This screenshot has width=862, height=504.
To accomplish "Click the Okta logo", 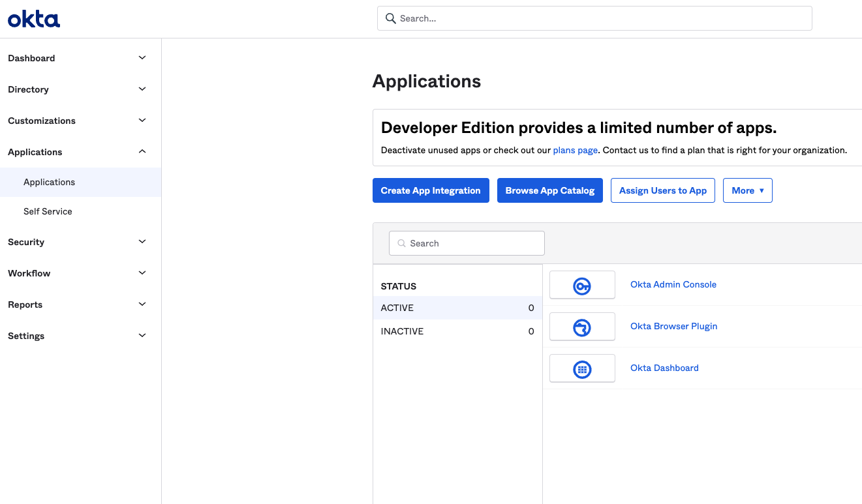I will click(x=33, y=18).
